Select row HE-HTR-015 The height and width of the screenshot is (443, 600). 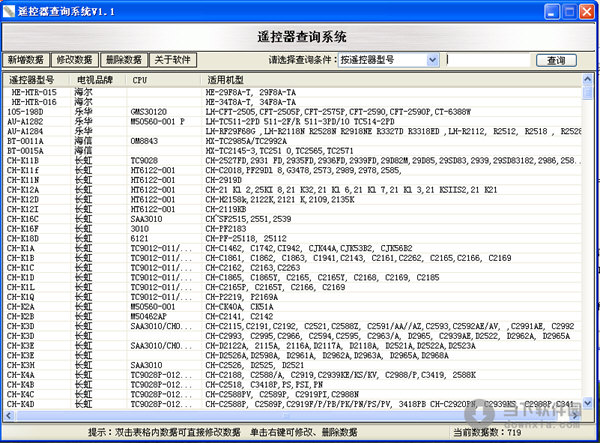292,92
